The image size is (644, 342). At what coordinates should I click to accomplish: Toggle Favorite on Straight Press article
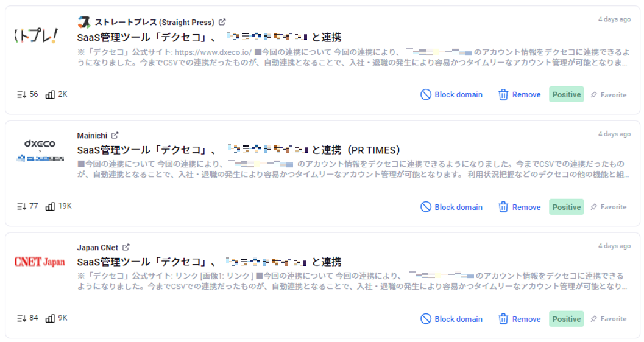coord(607,95)
